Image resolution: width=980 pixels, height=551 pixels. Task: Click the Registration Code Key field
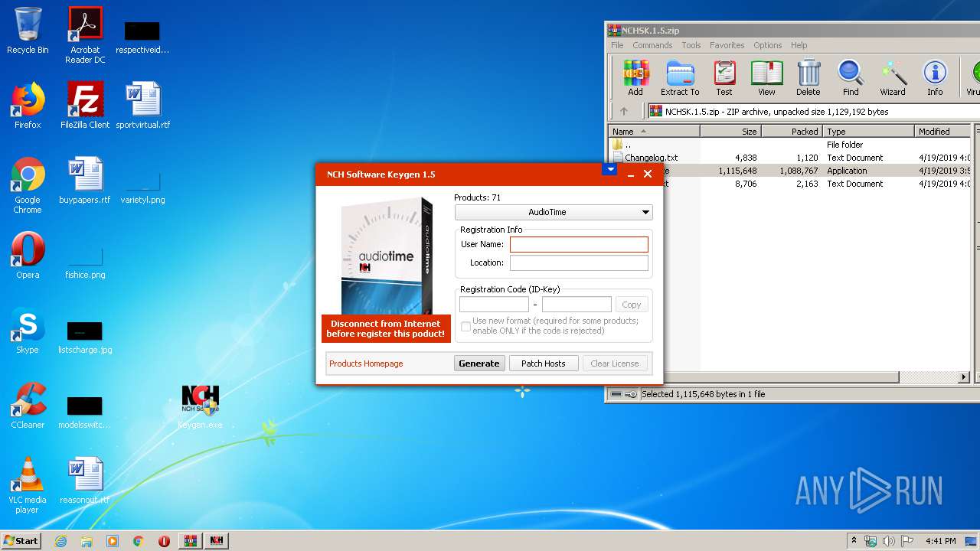[577, 305]
